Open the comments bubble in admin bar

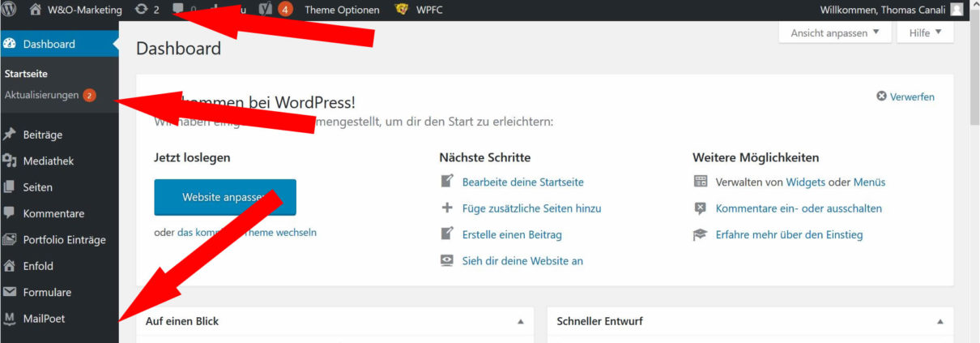click(x=179, y=10)
